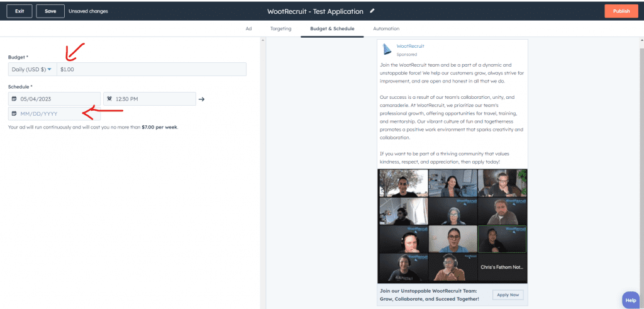Image resolution: width=644 pixels, height=309 pixels.
Task: Open the Automation tab
Action: (x=386, y=29)
